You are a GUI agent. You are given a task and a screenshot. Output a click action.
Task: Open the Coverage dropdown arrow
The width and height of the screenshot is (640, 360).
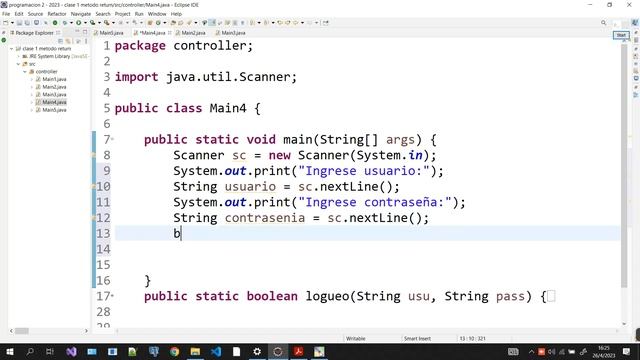(99, 23)
